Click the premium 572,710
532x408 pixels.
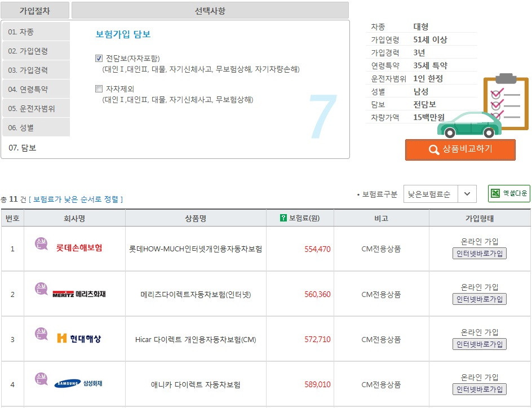pyautogui.click(x=317, y=339)
